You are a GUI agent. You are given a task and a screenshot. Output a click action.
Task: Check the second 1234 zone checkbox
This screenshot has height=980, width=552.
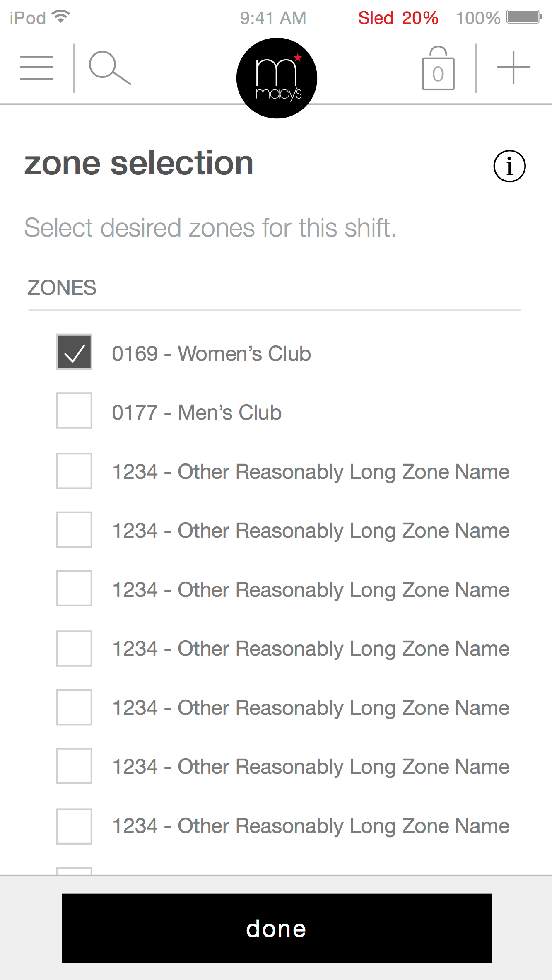point(74,530)
